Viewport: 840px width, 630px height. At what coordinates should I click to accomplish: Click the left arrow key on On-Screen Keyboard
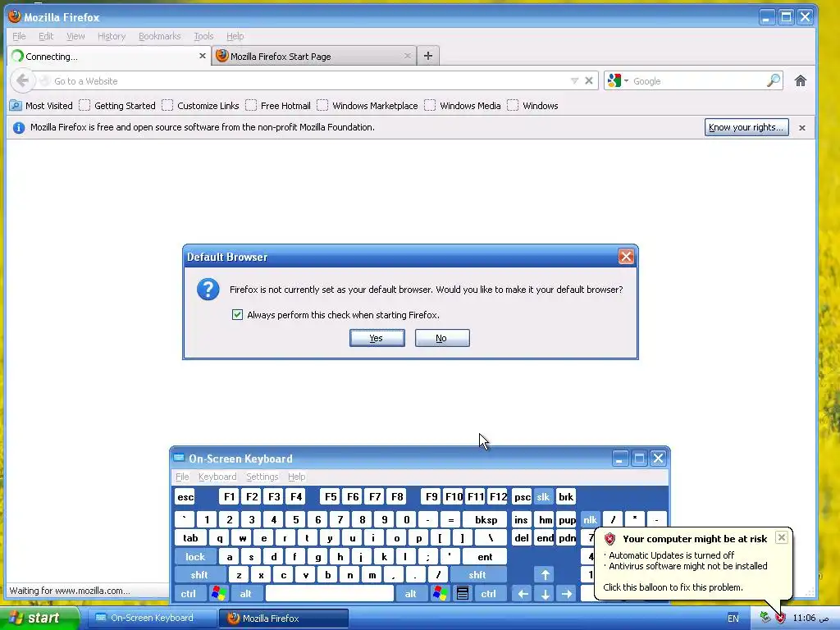point(523,594)
